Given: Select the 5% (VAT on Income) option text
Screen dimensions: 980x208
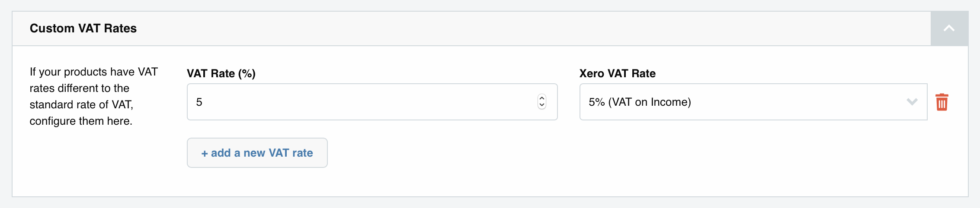Looking at the screenshot, I should [x=640, y=102].
